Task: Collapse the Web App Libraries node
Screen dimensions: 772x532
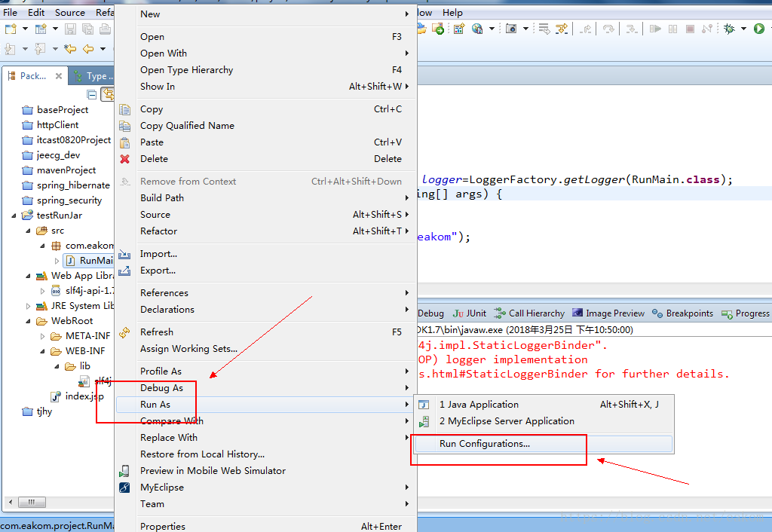Action: [28, 276]
